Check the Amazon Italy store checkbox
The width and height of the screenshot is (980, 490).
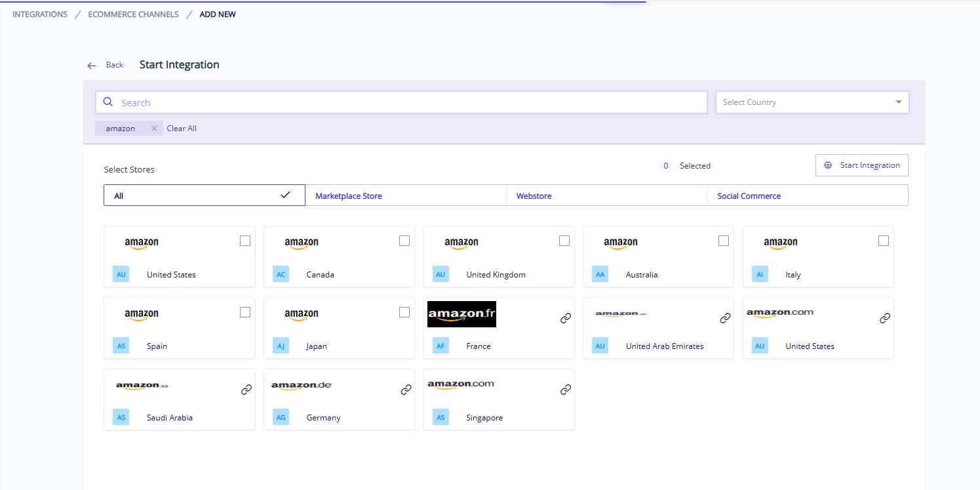click(884, 241)
